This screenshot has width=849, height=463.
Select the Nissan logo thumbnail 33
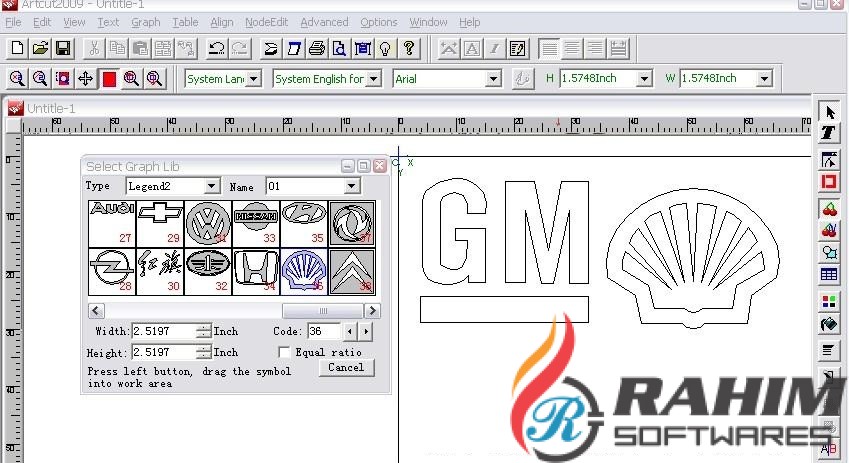(256, 224)
